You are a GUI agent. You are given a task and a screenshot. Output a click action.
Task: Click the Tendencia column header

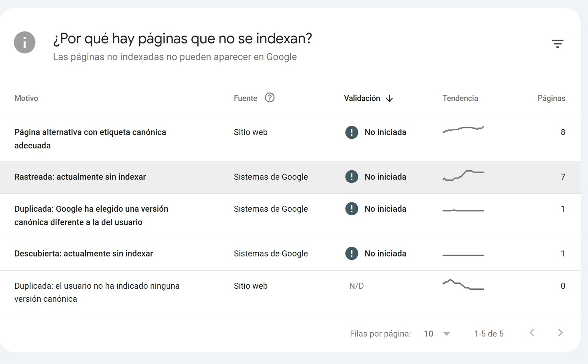pyautogui.click(x=460, y=98)
